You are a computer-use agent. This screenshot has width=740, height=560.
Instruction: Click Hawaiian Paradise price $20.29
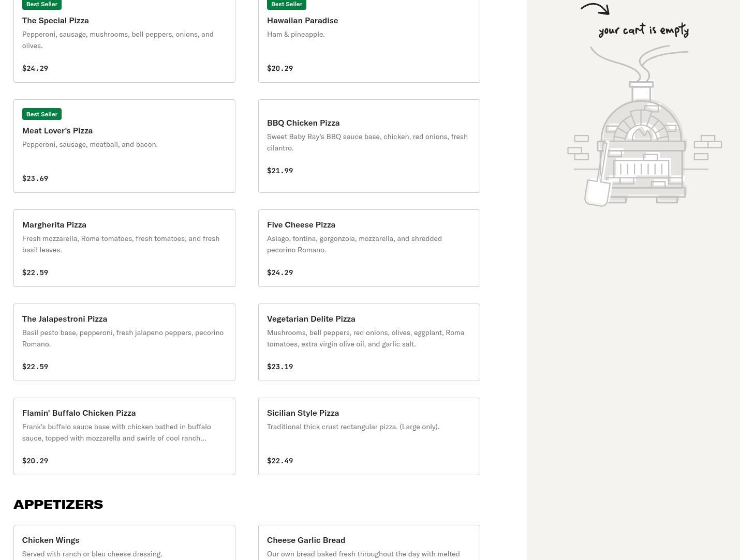tap(280, 68)
